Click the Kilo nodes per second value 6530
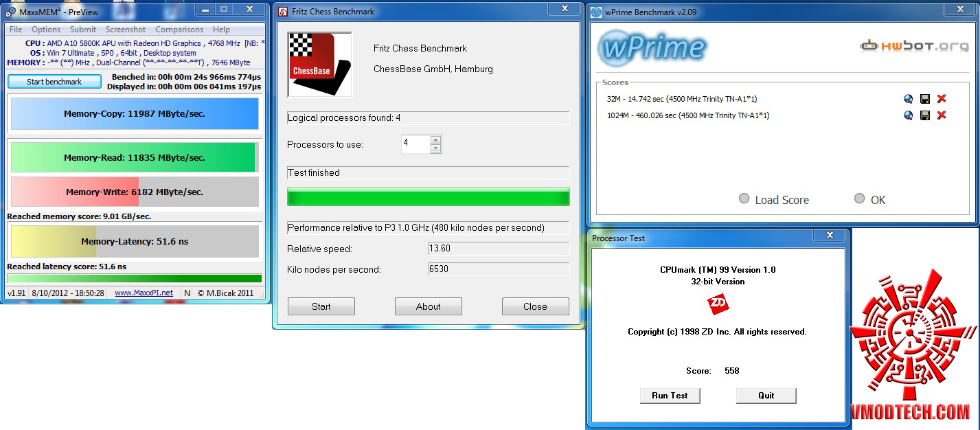980x430 pixels. point(499,269)
